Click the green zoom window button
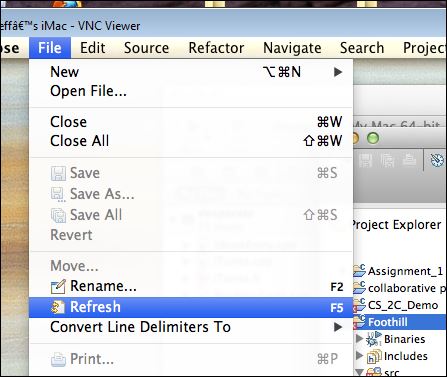This screenshot has width=447, height=377. point(373,138)
